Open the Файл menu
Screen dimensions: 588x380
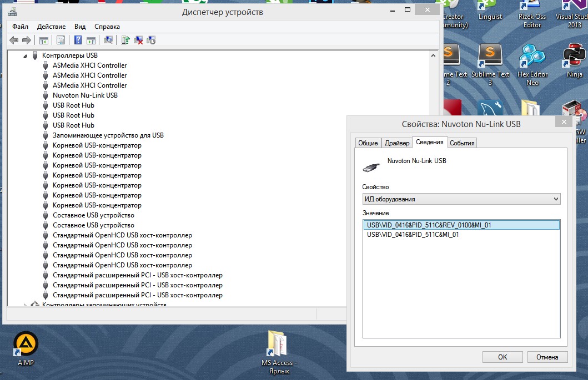tap(20, 27)
